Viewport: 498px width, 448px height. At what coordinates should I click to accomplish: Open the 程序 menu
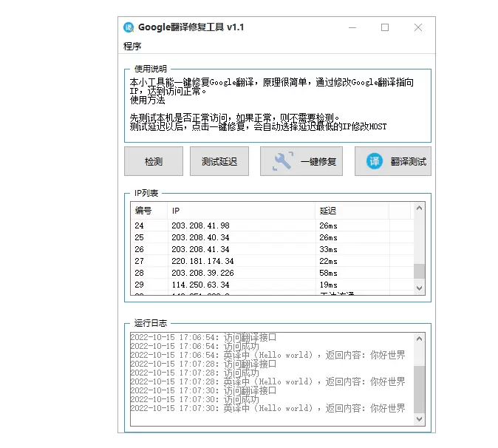tap(132, 47)
